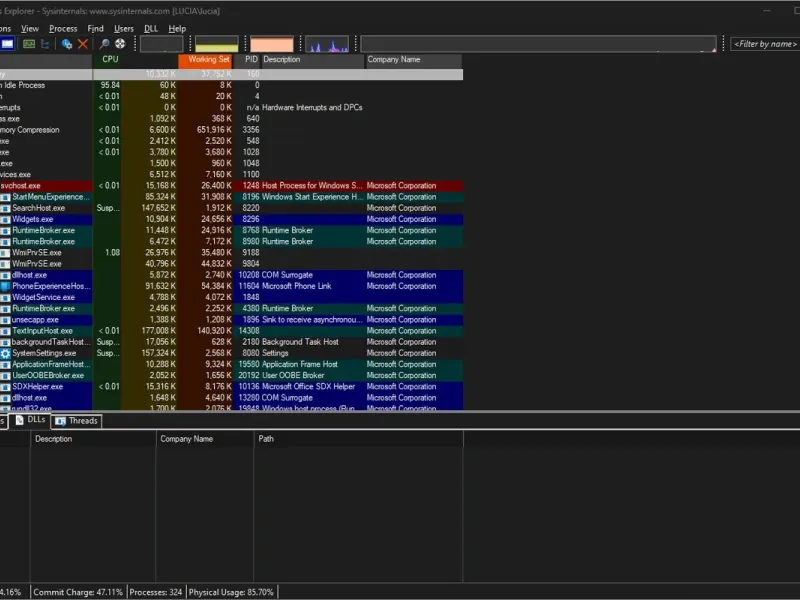800x600 pixels.
Task: Open the blue I/O activity mini graph
Action: pos(327,44)
